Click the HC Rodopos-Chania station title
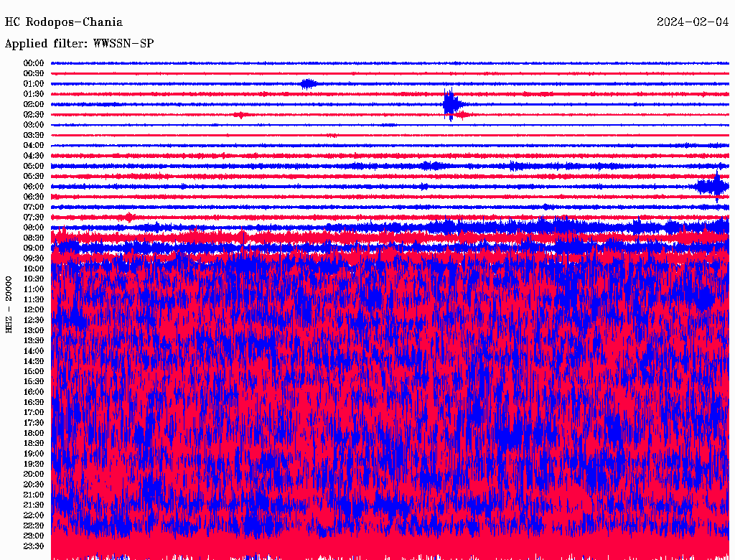Screen dimensions: 735x560 tap(64, 22)
